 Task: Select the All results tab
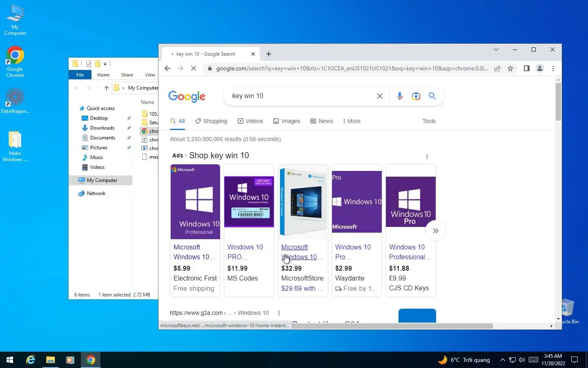point(178,121)
